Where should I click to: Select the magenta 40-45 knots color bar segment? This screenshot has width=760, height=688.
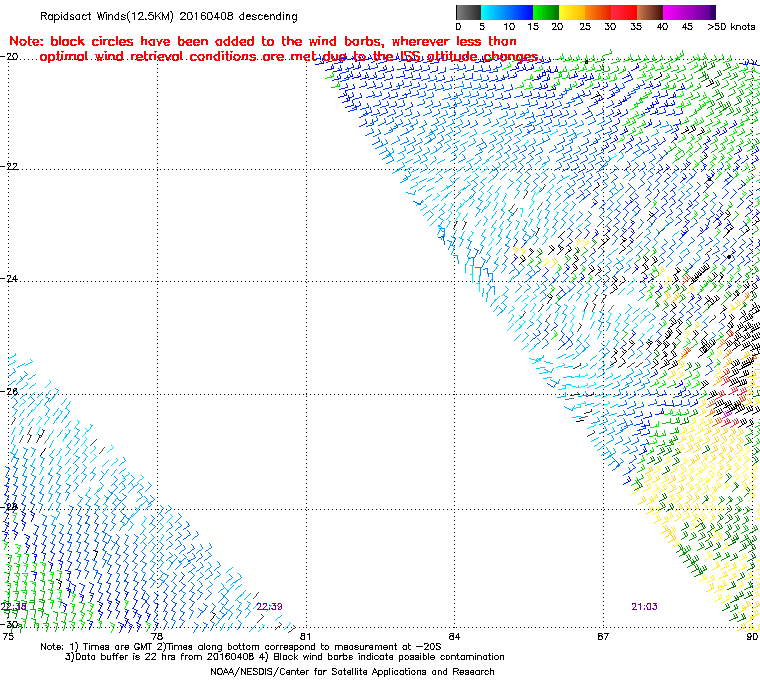click(676, 12)
